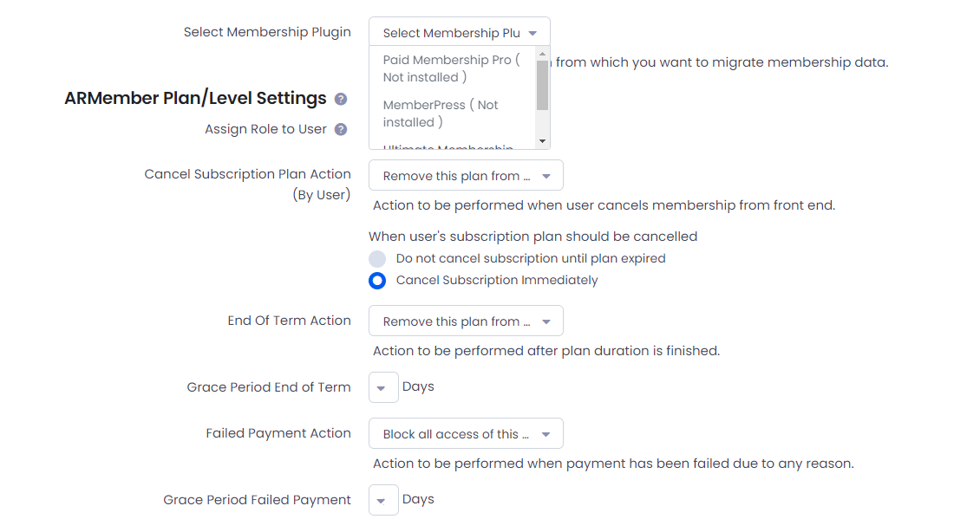This screenshot has width=980, height=532.
Task: Click the End Of Term Action label
Action: (290, 321)
